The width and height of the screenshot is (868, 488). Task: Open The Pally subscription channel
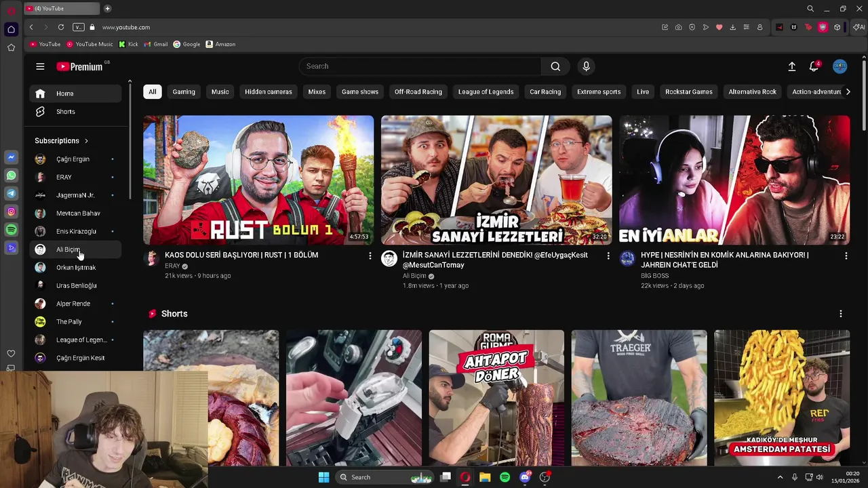pyautogui.click(x=75, y=322)
